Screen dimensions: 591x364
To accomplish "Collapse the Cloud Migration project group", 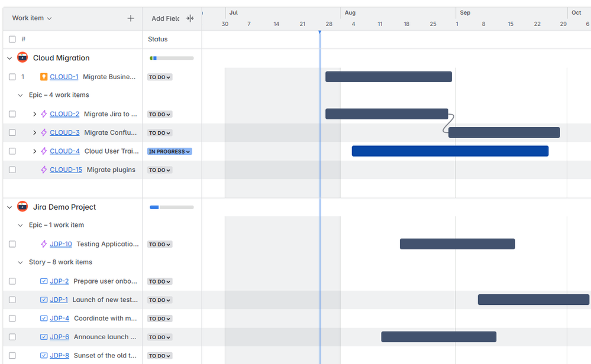I will pyautogui.click(x=9, y=58).
